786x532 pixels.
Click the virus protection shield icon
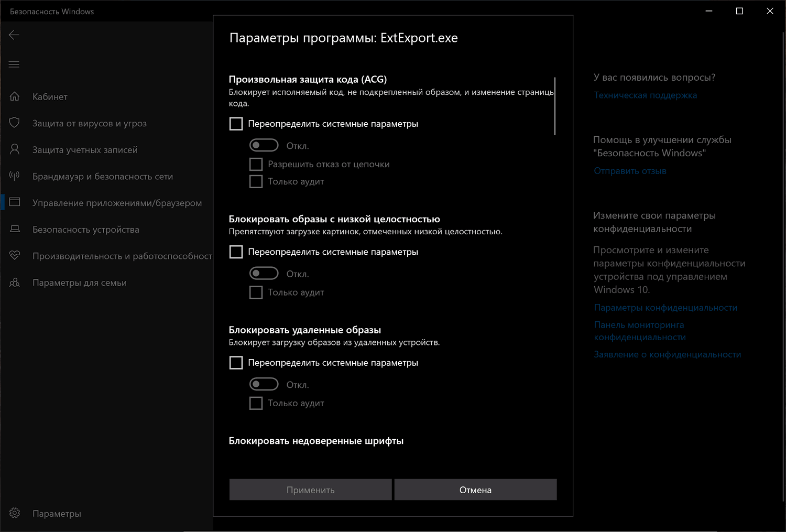coord(15,123)
